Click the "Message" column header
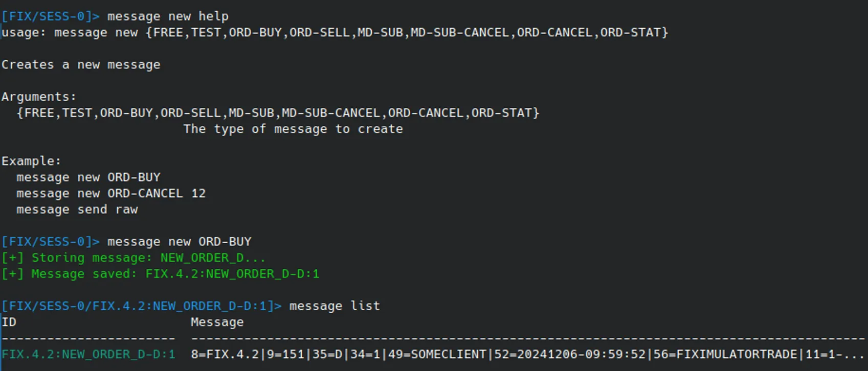The width and height of the screenshot is (868, 371). click(217, 322)
